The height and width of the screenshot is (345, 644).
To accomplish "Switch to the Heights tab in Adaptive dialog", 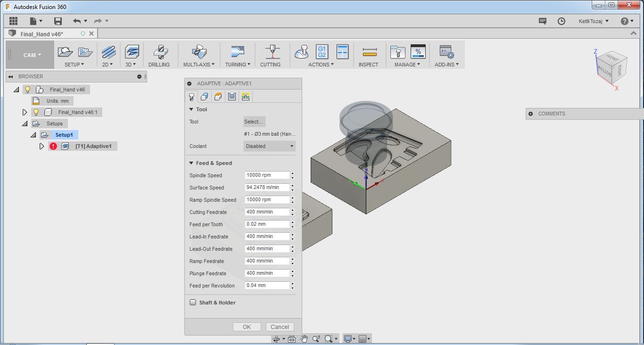I will coord(218,97).
